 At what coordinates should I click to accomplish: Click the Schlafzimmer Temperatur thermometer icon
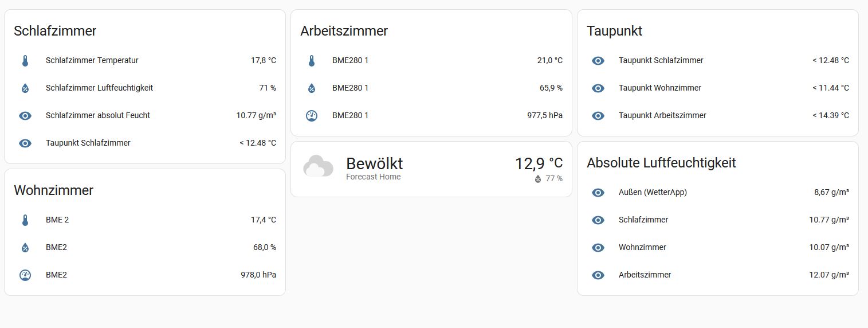(x=25, y=61)
